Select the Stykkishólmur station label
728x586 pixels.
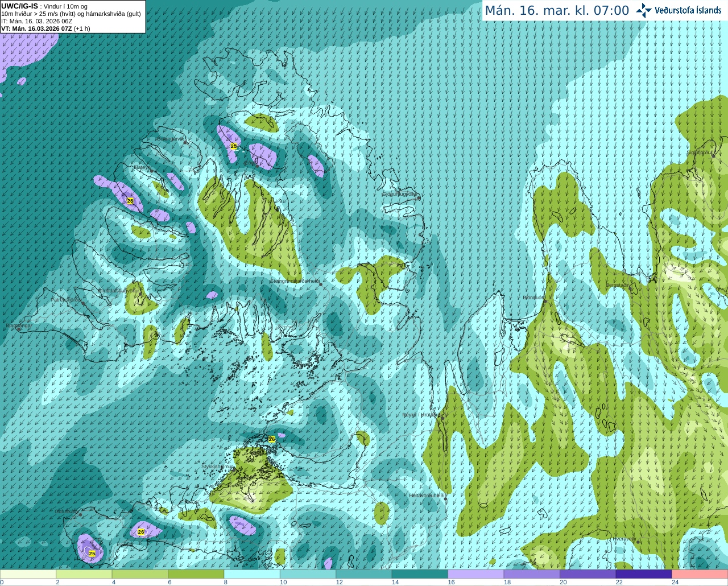pos(217,467)
